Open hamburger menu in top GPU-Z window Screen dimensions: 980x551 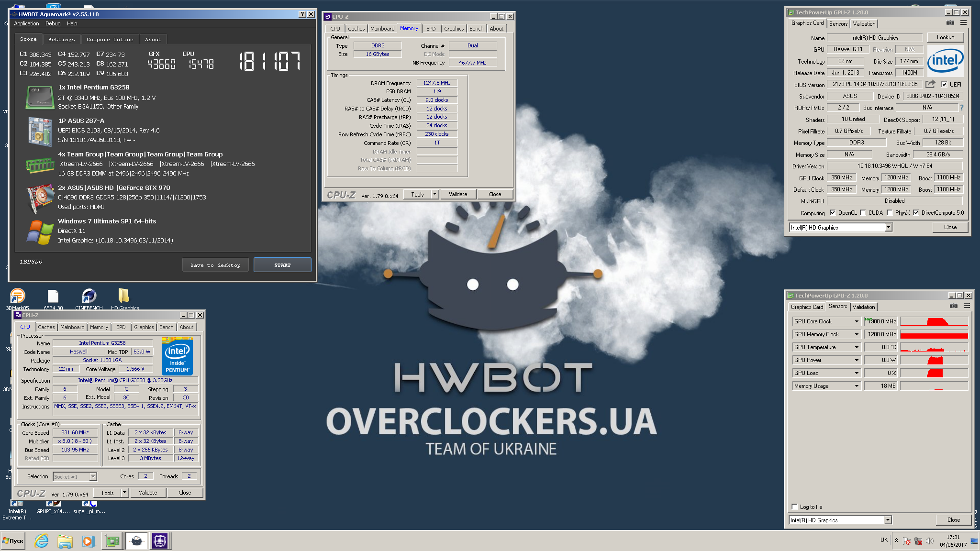(x=963, y=23)
